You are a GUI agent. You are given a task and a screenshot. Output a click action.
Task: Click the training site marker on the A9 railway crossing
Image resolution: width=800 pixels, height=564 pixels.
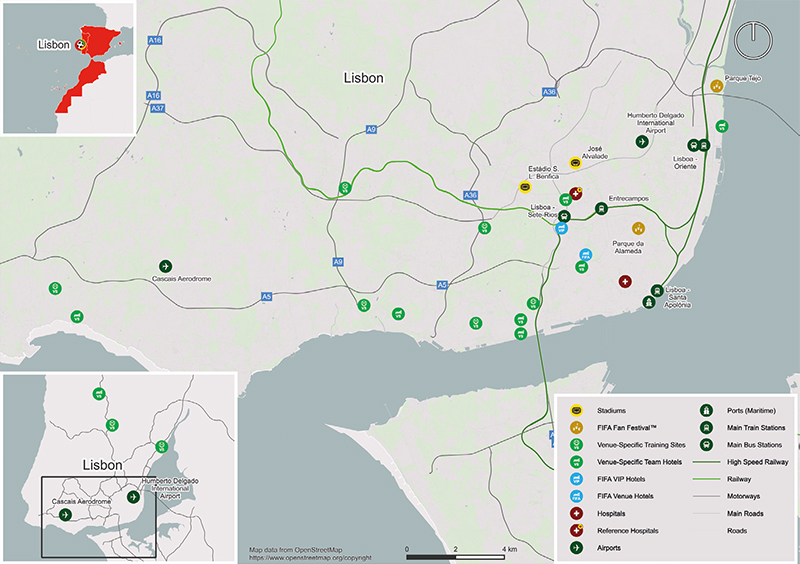pyautogui.click(x=345, y=188)
